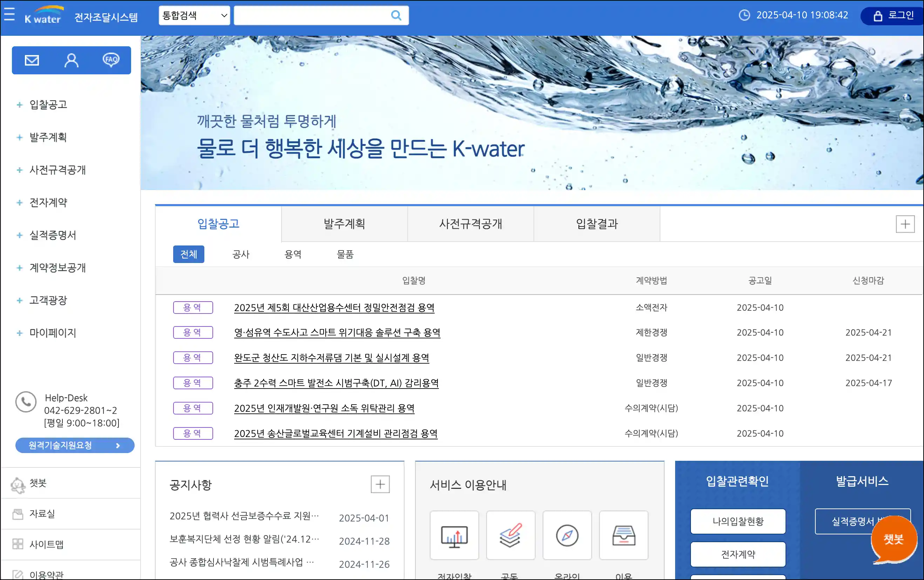Open the user profile icon
Image resolution: width=924 pixels, height=580 pixels.
click(x=71, y=60)
